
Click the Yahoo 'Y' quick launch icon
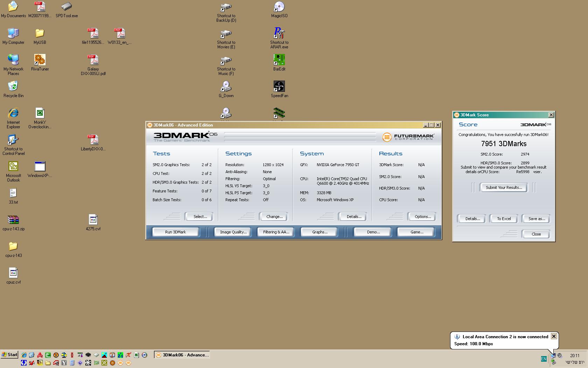(x=64, y=363)
